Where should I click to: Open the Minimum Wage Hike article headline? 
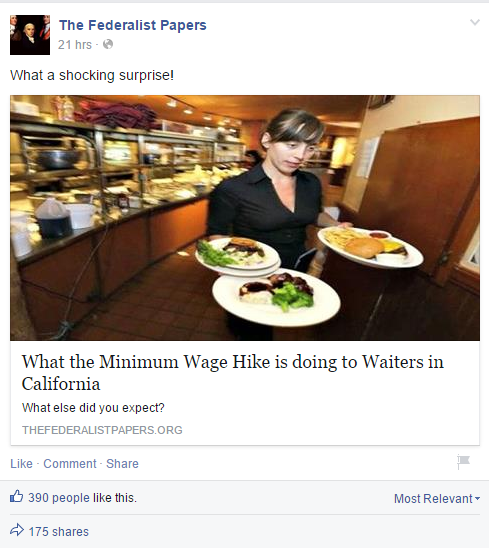tap(232, 373)
